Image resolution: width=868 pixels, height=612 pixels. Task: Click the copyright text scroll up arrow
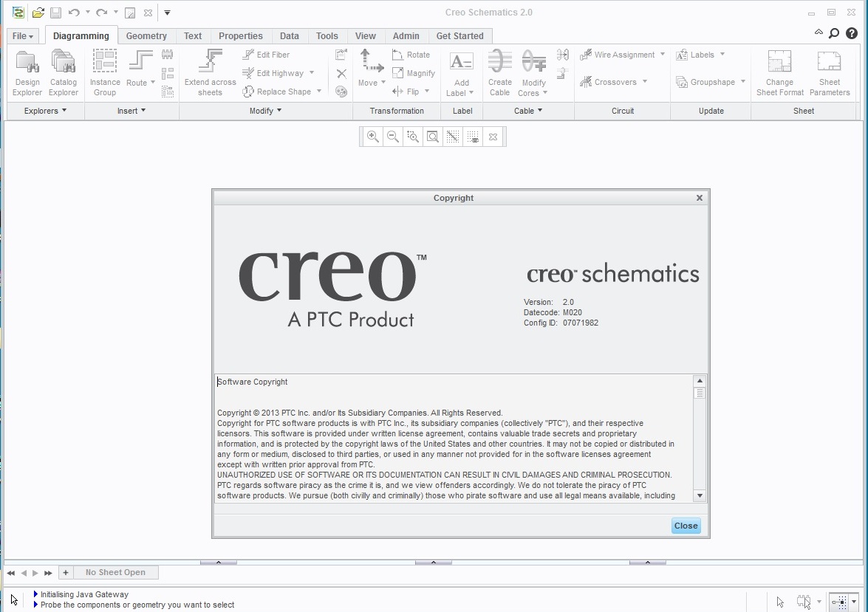tap(700, 381)
